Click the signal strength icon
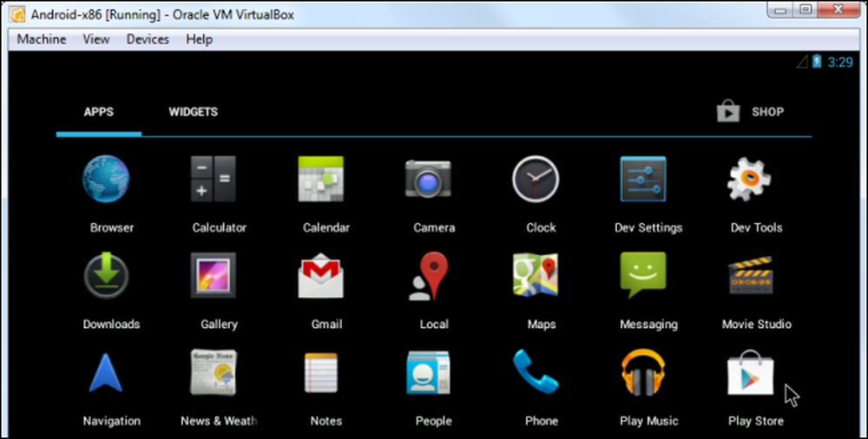 pos(803,62)
